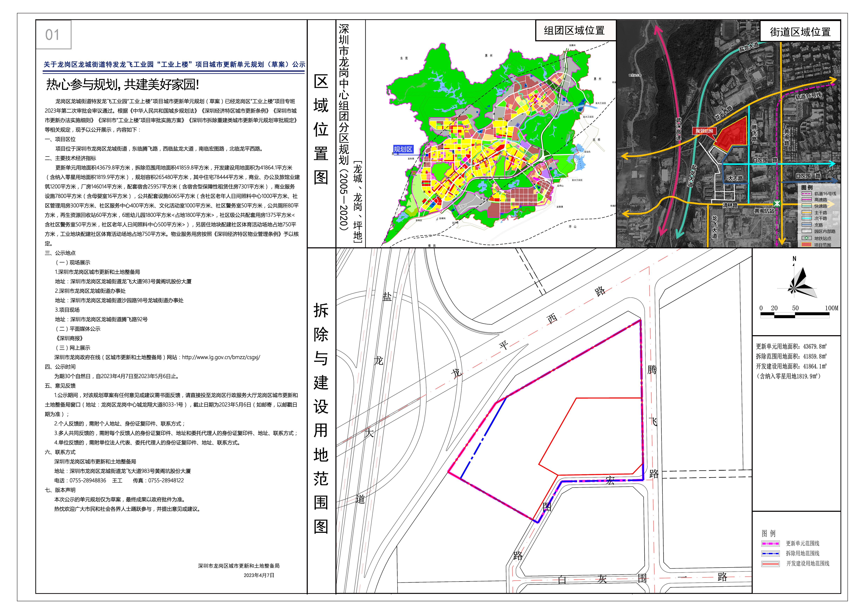Click the 白灰围一路 label on satellite map
Screen dimensions: 868x614
pyautogui.click(x=765, y=160)
